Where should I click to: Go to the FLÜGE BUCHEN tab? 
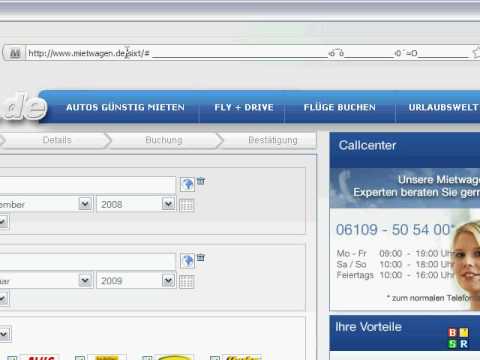click(339, 107)
